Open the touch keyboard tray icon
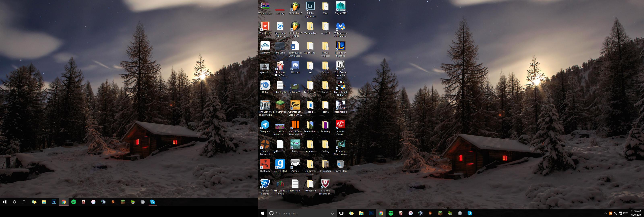Image resolution: width=644 pixels, height=217 pixels. pyautogui.click(x=626, y=213)
